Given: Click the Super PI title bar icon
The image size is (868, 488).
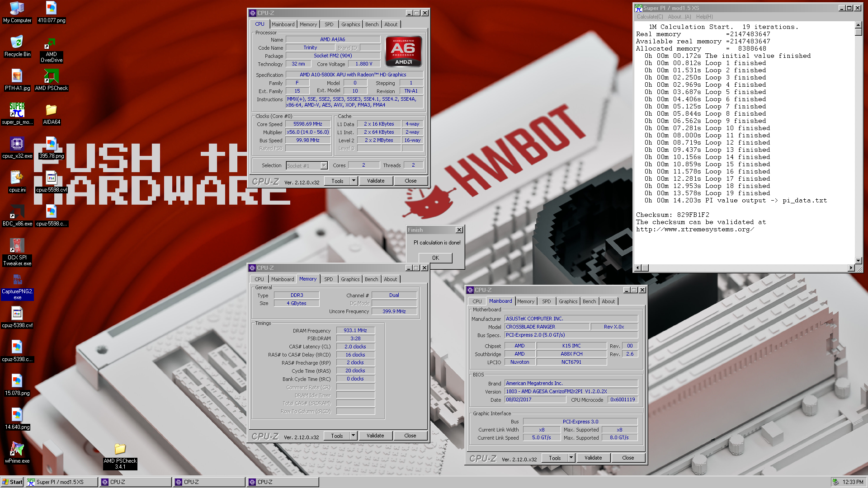Looking at the screenshot, I should [638, 8].
